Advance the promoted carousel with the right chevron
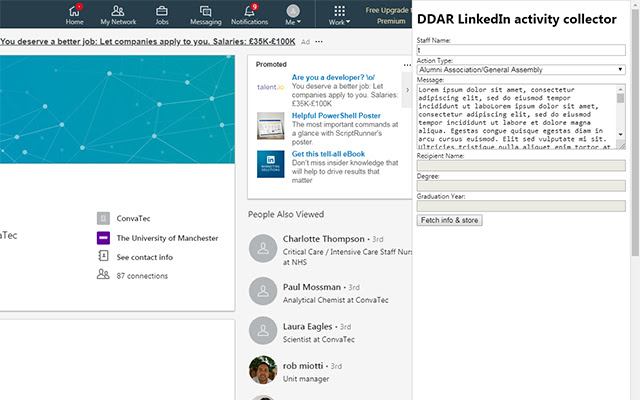Image resolution: width=640 pixels, height=400 pixels. [x=407, y=90]
